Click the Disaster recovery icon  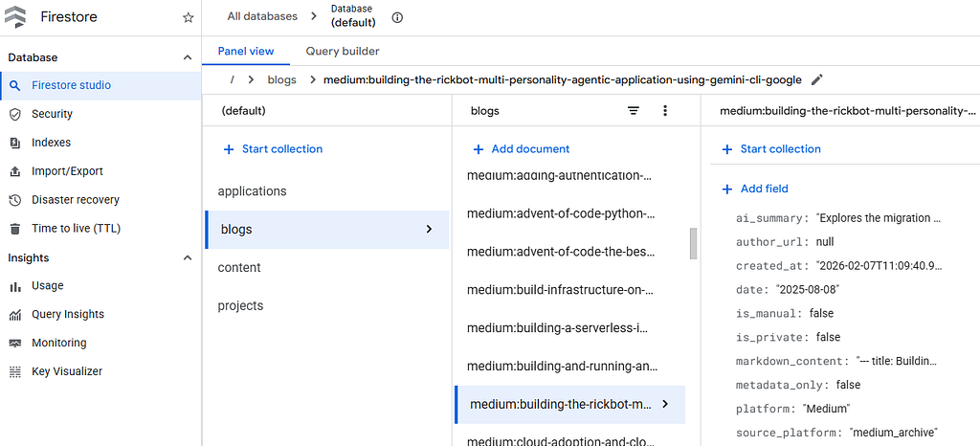tap(15, 201)
